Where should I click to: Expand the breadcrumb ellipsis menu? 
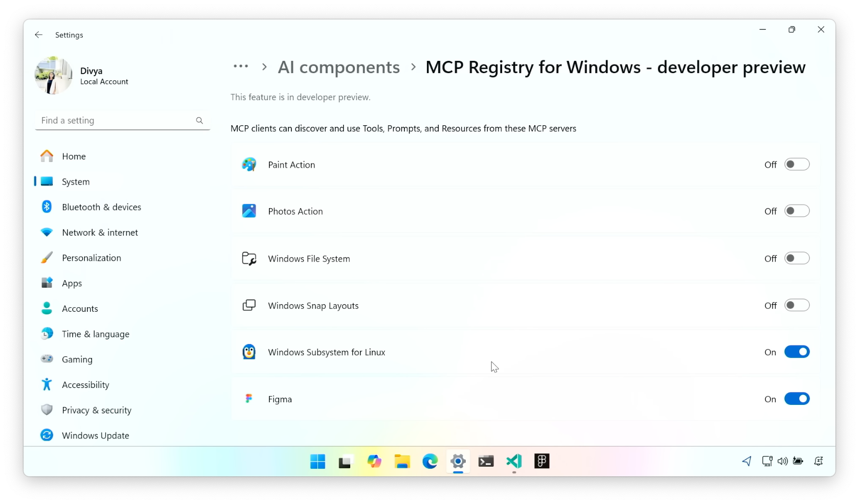point(241,66)
